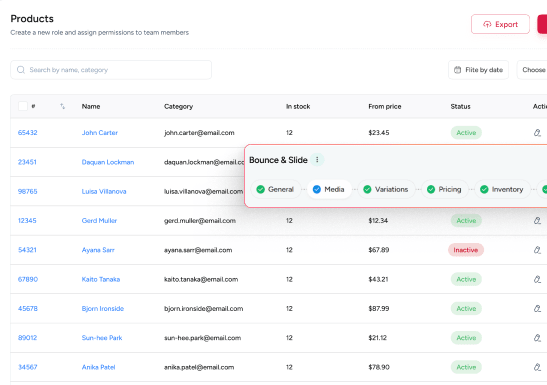Click Active status badge for John Carter
Image resolution: width=547 pixels, height=385 pixels.
click(x=466, y=133)
